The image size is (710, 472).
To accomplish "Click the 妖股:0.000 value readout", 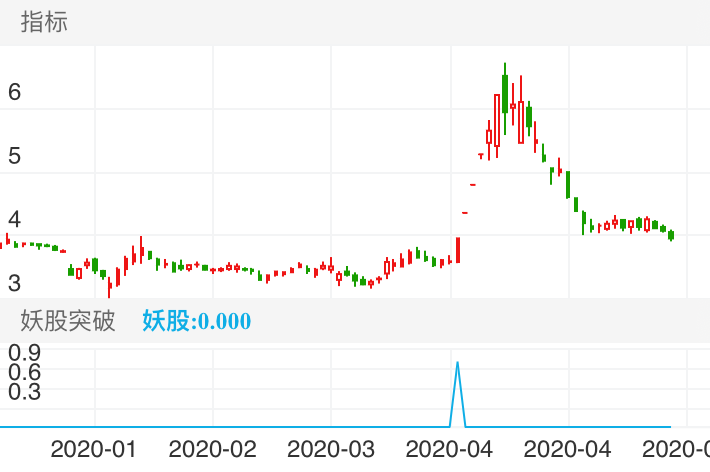I will coord(197,321).
